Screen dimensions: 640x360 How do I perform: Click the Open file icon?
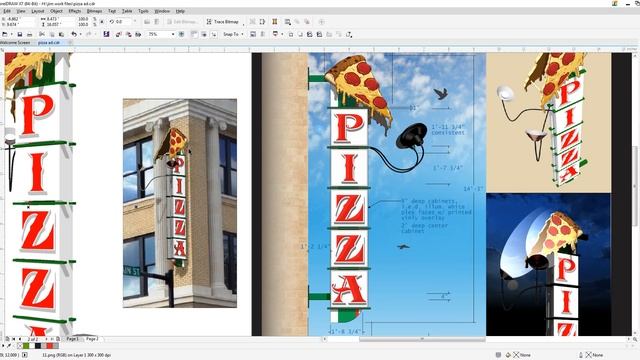pos(5,34)
